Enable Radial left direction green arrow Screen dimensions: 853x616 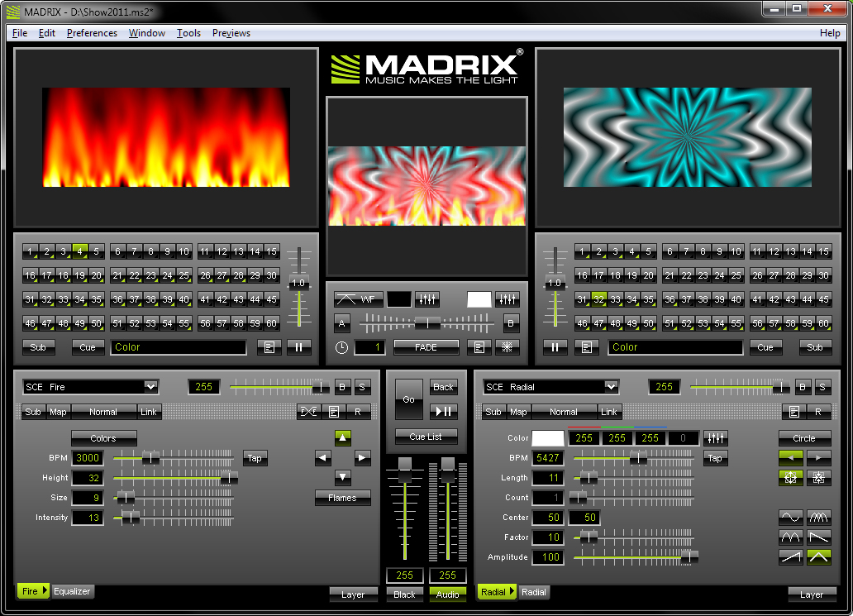[790, 457]
